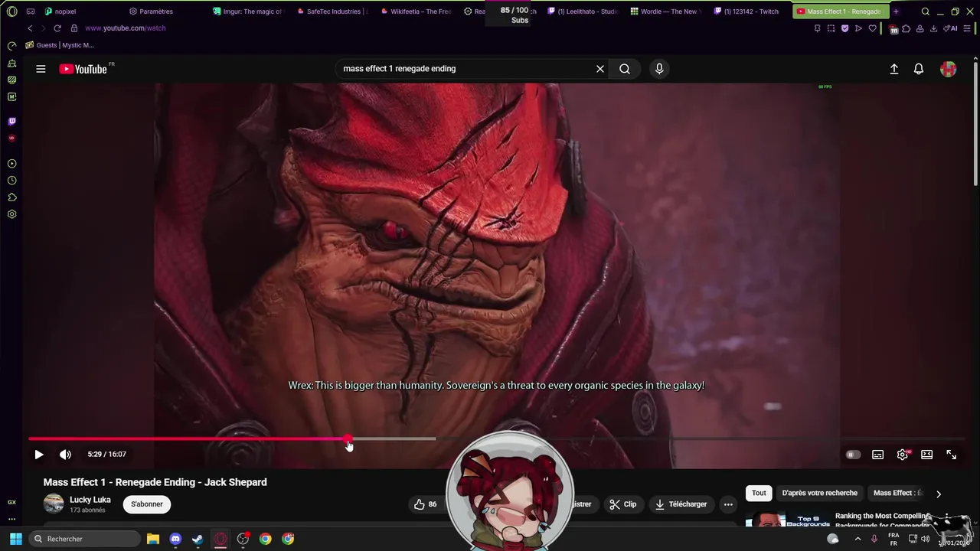Download video via Télécharger button
This screenshot has width=980, height=551.
(681, 504)
